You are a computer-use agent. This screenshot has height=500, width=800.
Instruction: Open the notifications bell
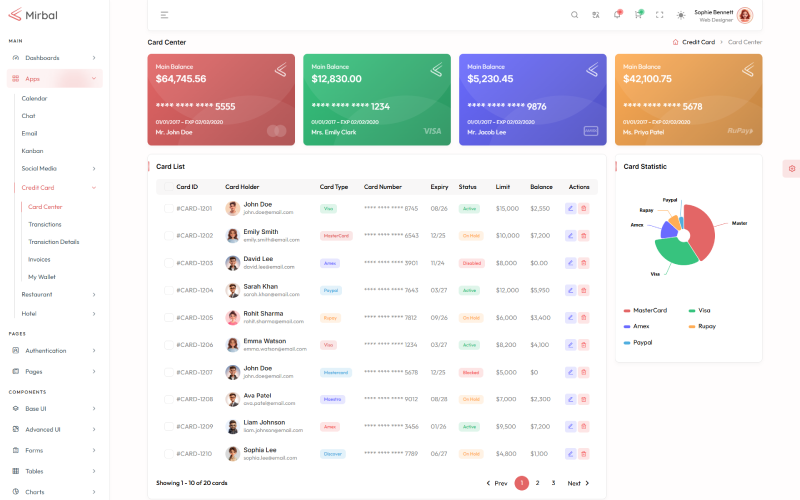point(617,15)
